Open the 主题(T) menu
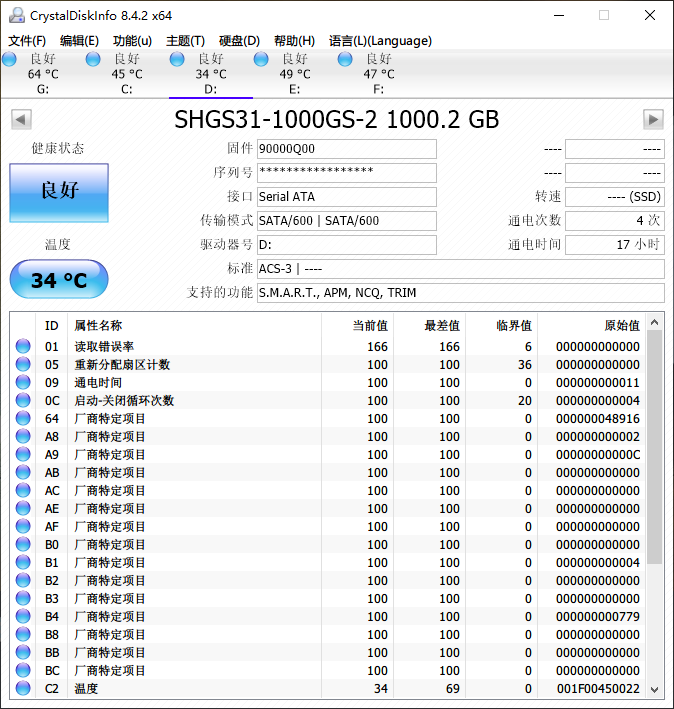Screen dimensions: 674x709 [185, 41]
